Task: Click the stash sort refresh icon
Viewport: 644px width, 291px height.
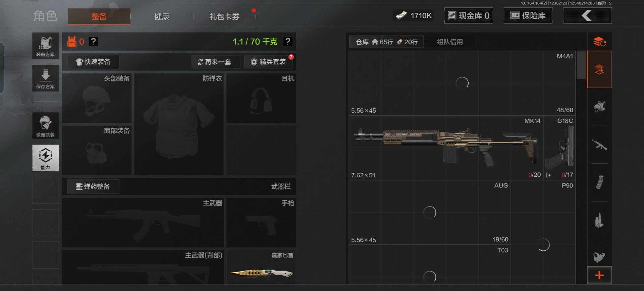Action: [599, 42]
